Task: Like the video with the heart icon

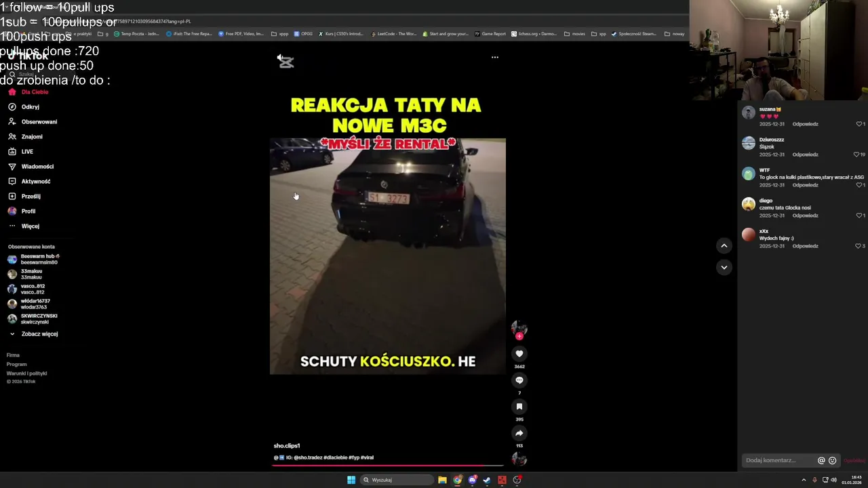Action: coord(519,354)
